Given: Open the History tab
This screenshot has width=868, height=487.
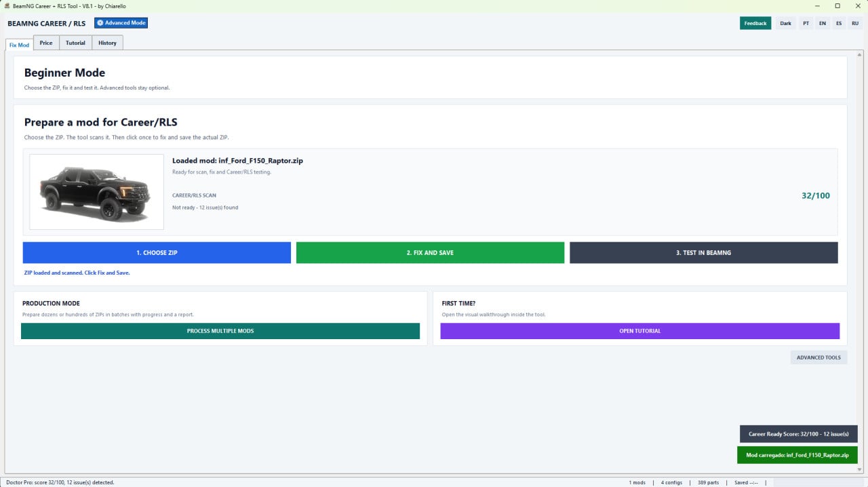Looking at the screenshot, I should pos(107,43).
